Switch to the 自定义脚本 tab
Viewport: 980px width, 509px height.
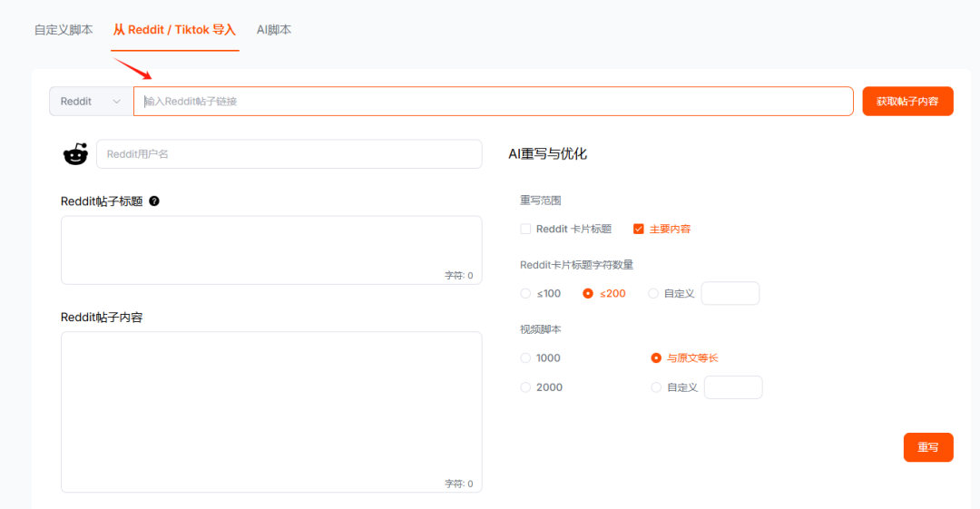point(64,30)
